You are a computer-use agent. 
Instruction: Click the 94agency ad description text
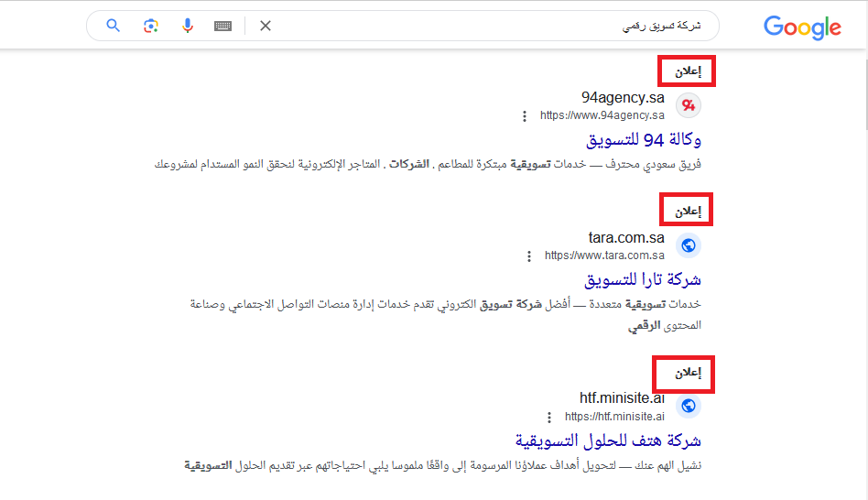428,164
